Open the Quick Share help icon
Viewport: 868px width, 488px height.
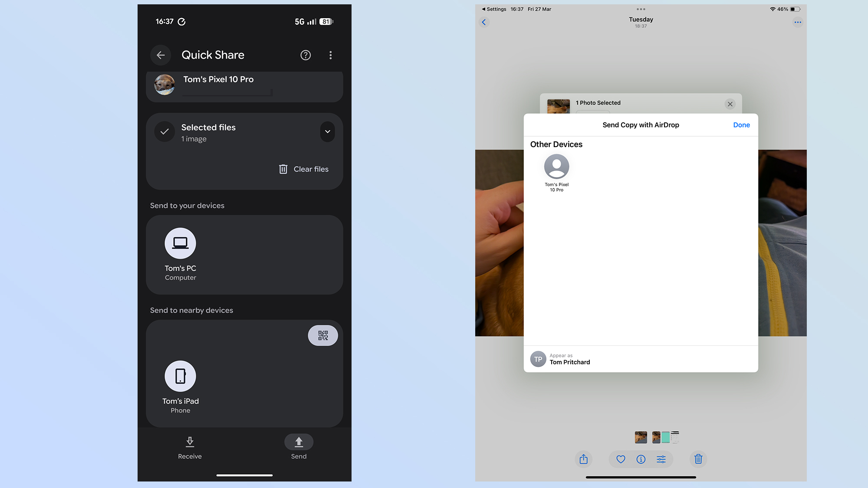(x=306, y=55)
